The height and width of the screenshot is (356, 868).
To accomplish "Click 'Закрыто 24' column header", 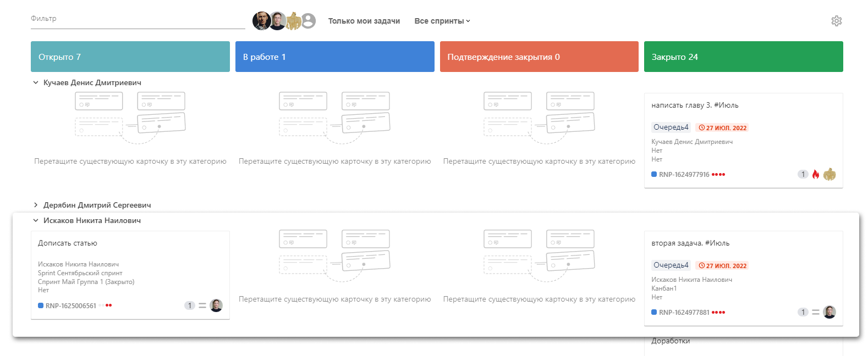I will [744, 57].
